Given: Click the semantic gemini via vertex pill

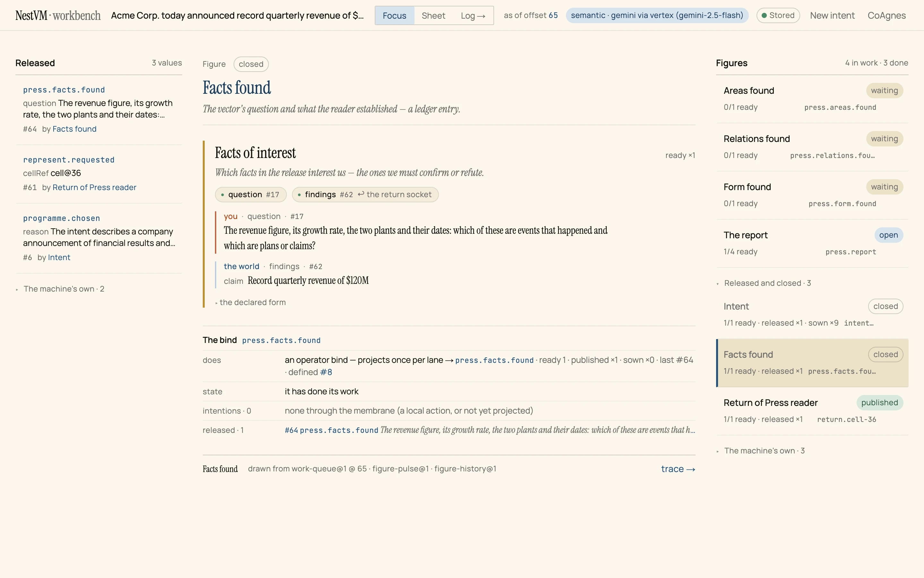Looking at the screenshot, I should 657,15.
